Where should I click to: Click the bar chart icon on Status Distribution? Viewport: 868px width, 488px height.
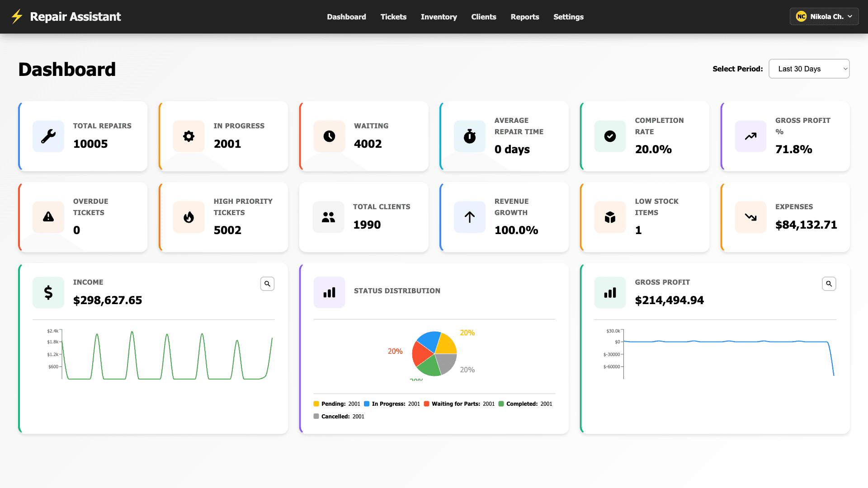(329, 292)
